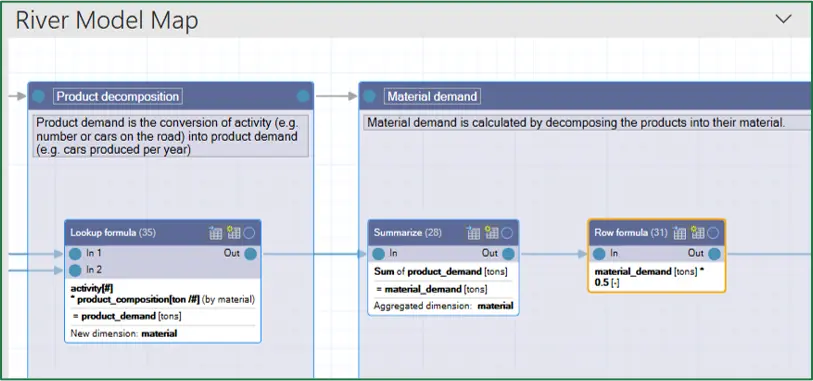Collapse the River Model Map panel chevron

coord(783,19)
